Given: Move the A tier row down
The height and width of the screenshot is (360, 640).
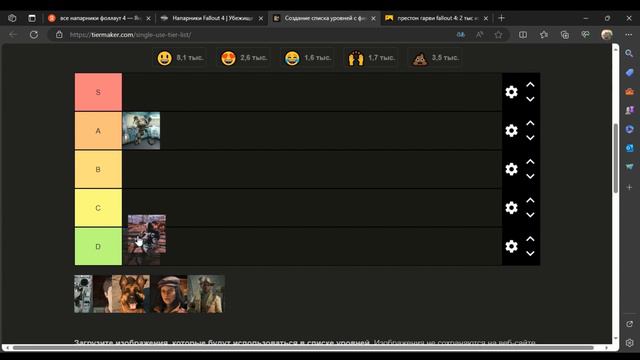Looking at the screenshot, I should [530, 138].
